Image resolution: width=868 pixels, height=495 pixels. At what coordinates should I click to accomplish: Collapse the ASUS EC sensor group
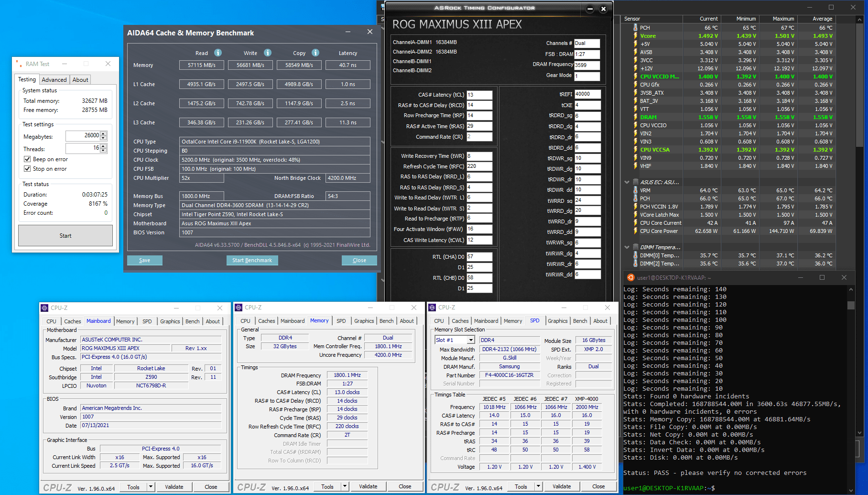point(627,182)
